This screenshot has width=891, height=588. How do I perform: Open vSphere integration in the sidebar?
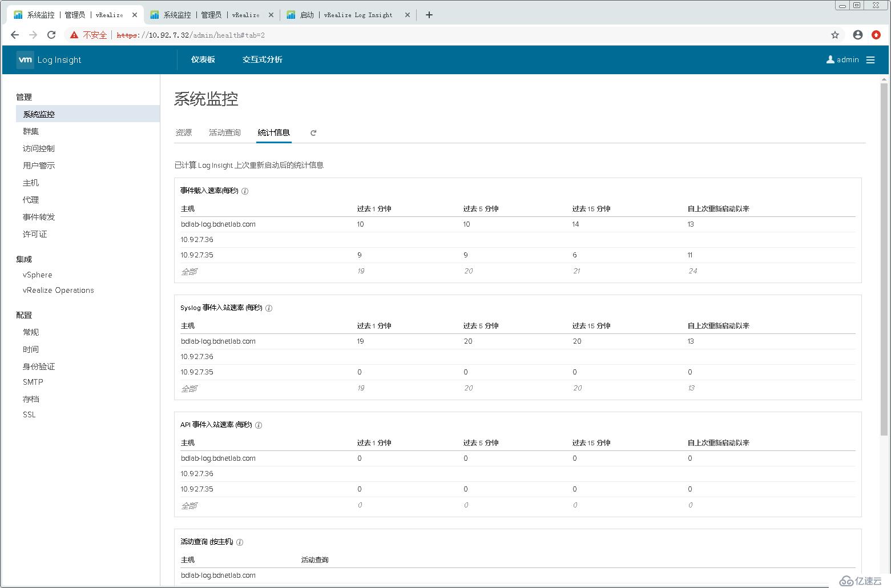click(x=38, y=275)
